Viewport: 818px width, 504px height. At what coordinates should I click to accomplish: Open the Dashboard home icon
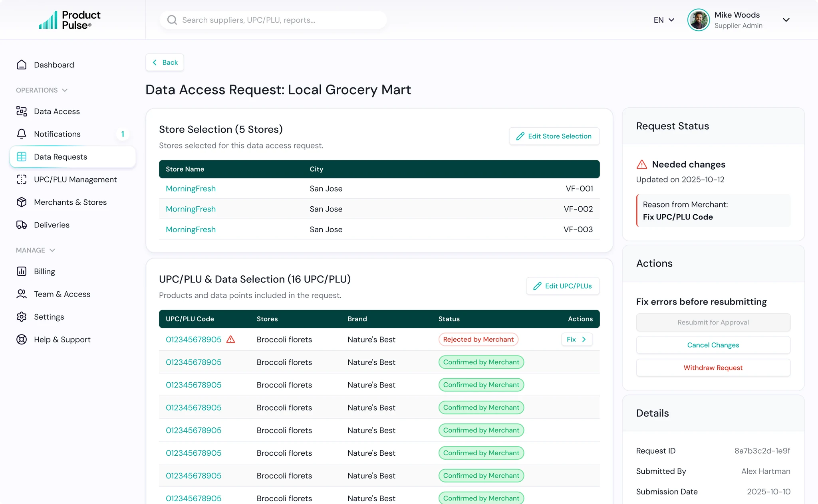[22, 65]
